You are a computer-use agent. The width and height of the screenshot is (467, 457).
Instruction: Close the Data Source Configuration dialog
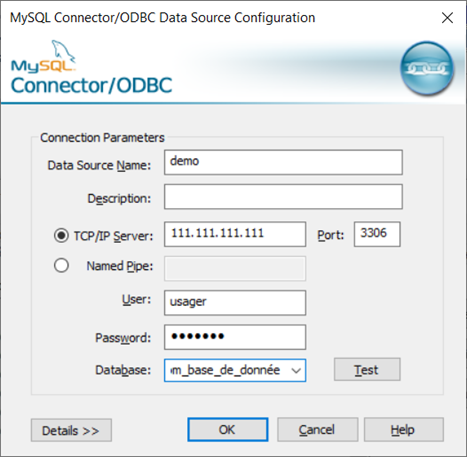[447, 18]
